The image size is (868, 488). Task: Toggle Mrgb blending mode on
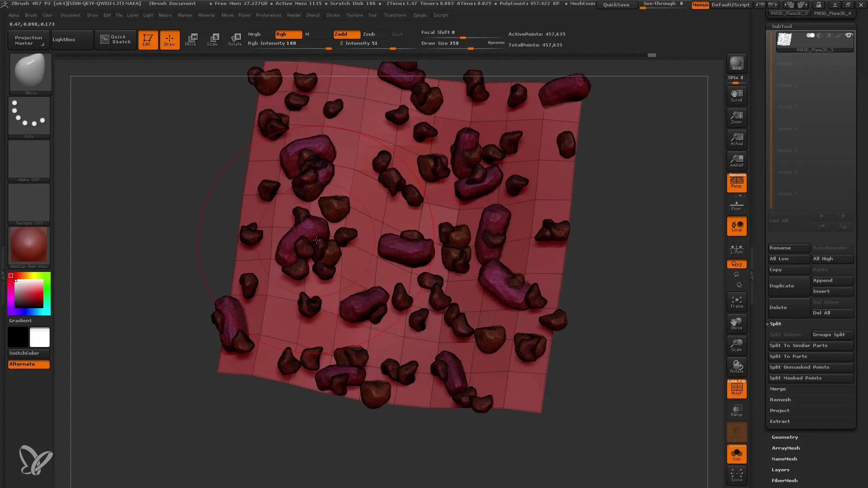(x=254, y=34)
